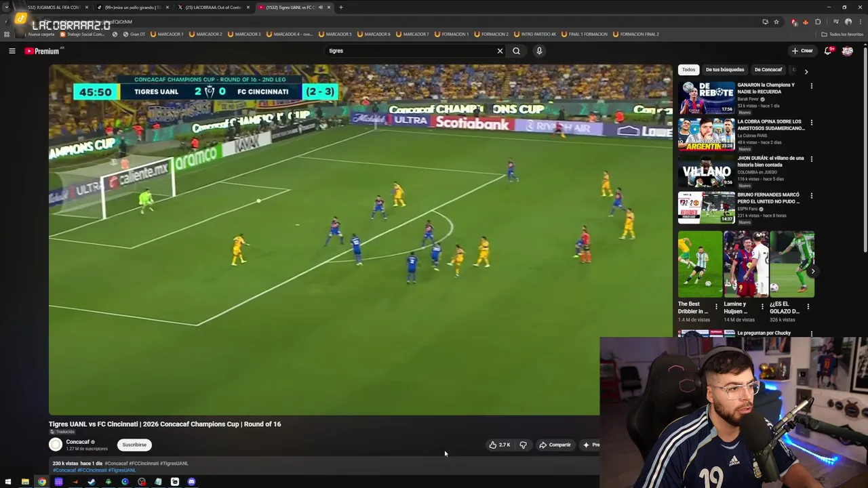868x488 pixels.
Task: Open File Explorer from taskbar
Action: 25,482
